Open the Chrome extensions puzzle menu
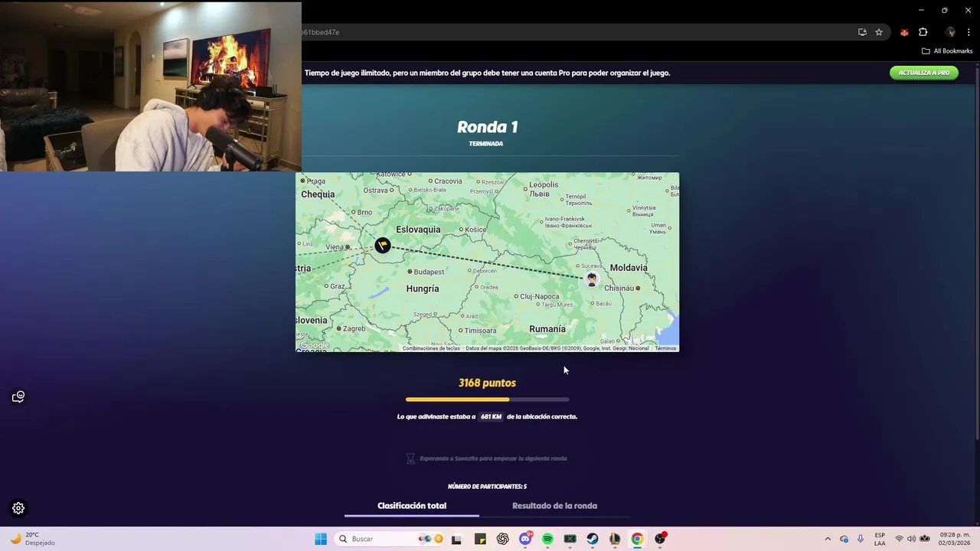 [x=923, y=32]
